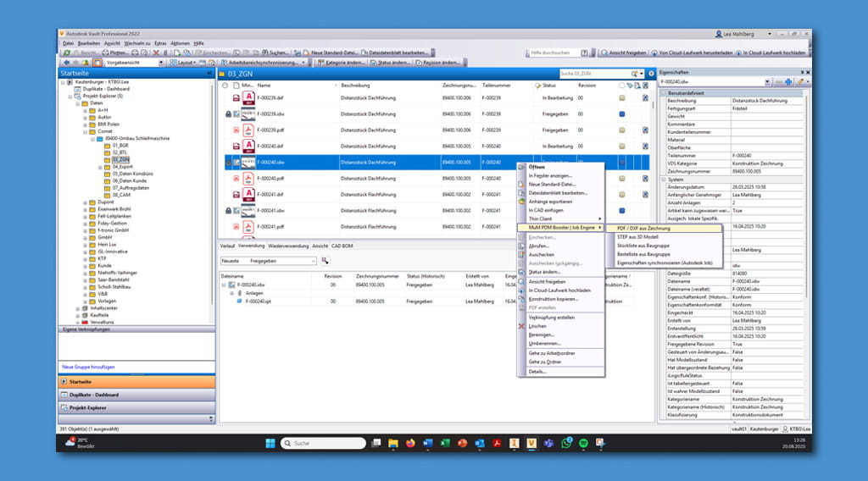Switch to the CAD BOM tab
868x481 pixels.
[342, 246]
